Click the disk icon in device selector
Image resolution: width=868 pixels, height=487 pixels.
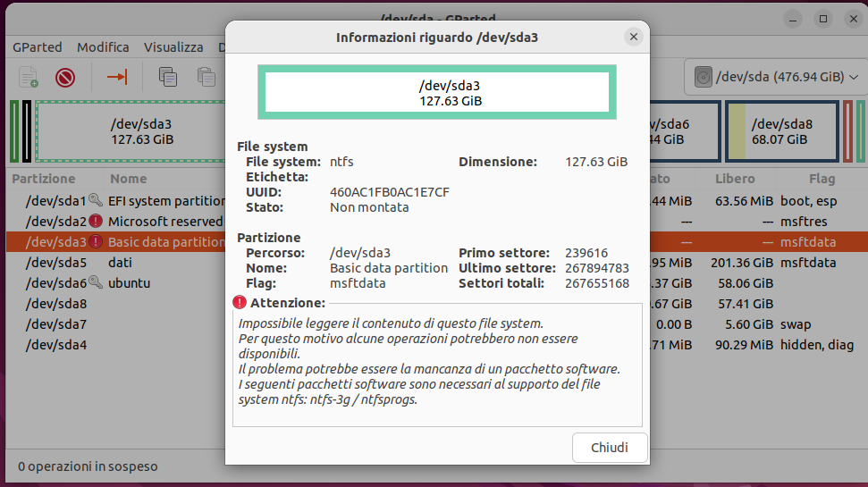click(x=703, y=77)
